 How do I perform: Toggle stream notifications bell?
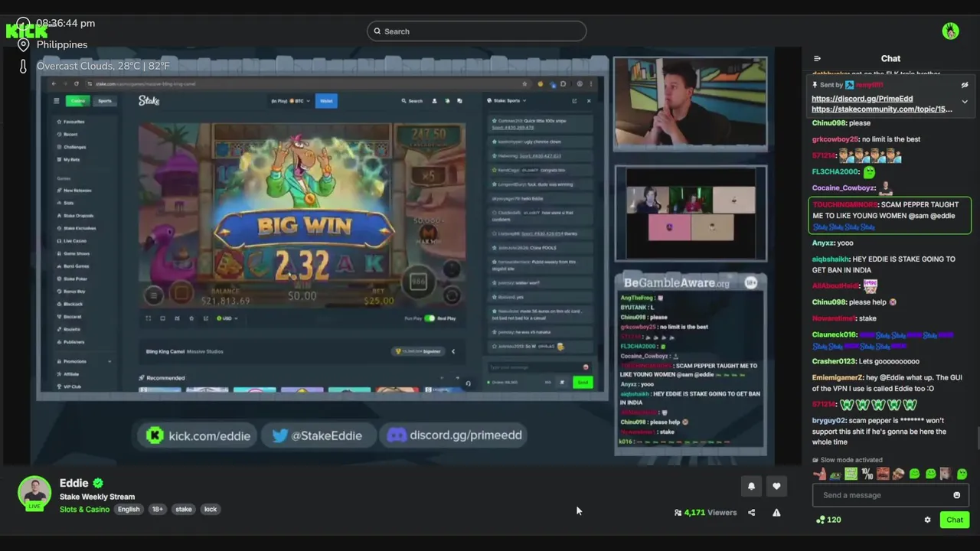pos(751,486)
